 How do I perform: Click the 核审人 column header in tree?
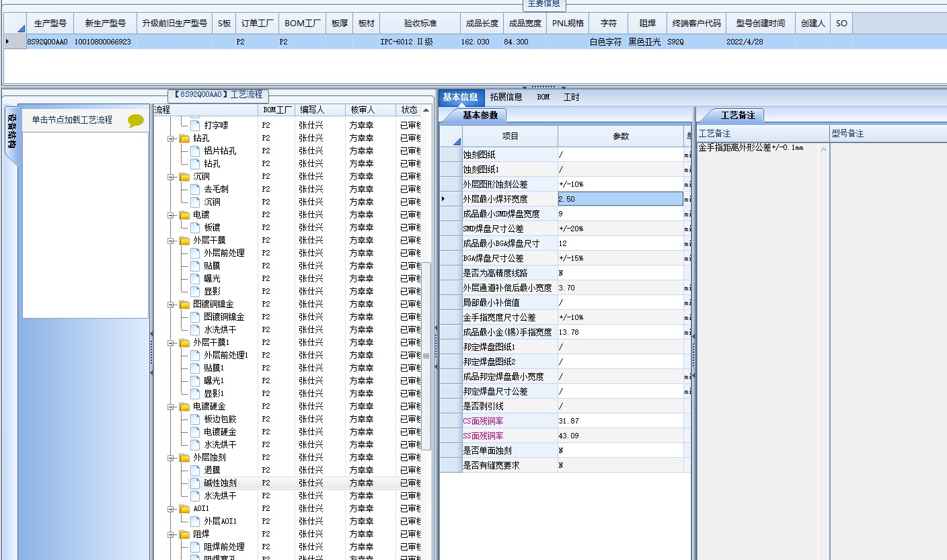(x=371, y=110)
